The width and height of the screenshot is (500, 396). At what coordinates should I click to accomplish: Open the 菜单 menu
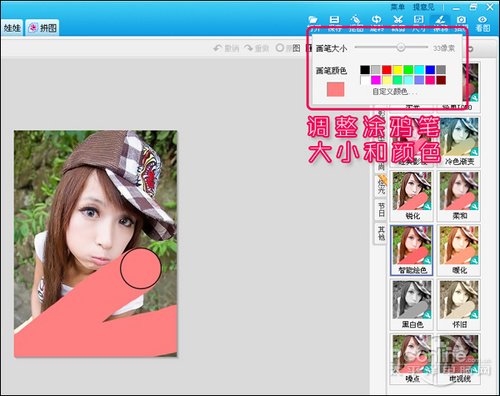click(397, 7)
